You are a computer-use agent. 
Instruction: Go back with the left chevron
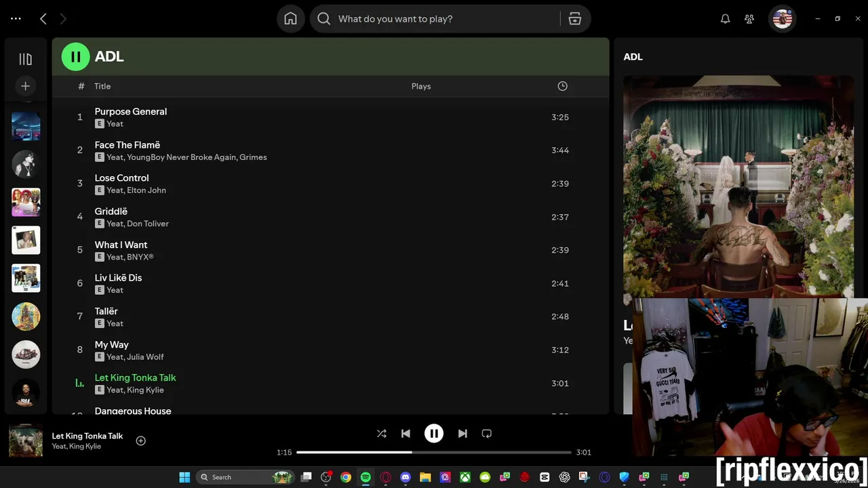pyautogui.click(x=43, y=19)
